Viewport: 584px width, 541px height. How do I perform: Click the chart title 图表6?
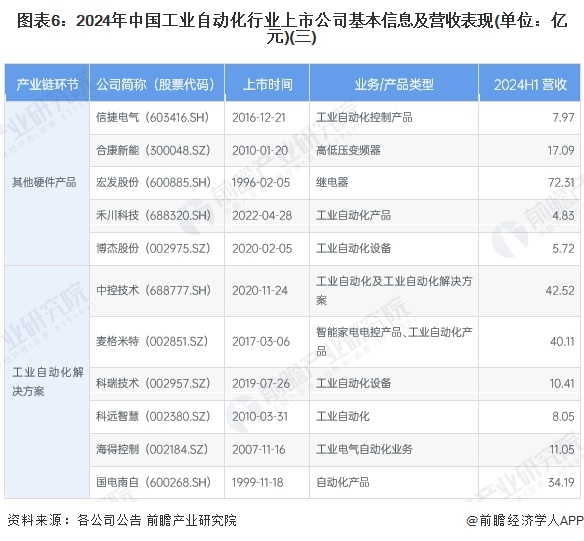(x=292, y=29)
